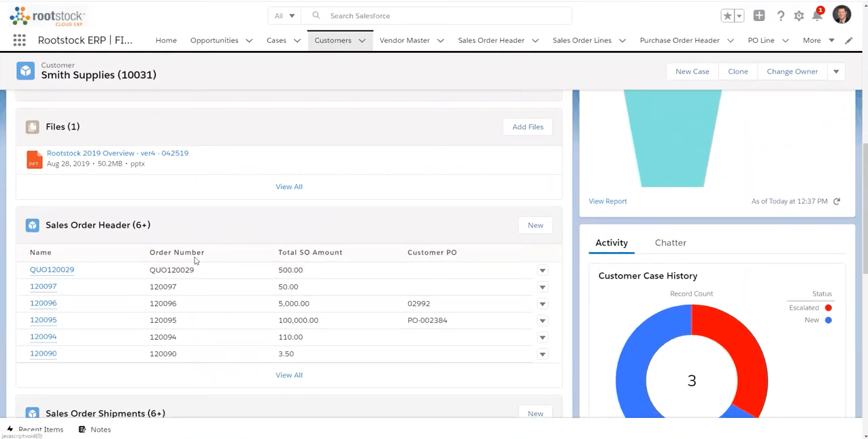Click the Files panel document icon
This screenshot has height=439, width=868.
[33, 126]
